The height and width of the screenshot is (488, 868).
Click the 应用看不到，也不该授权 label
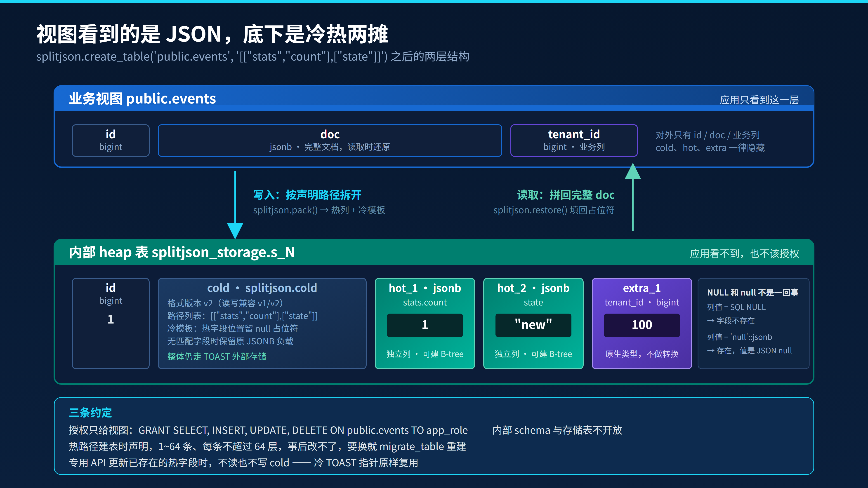pos(744,253)
